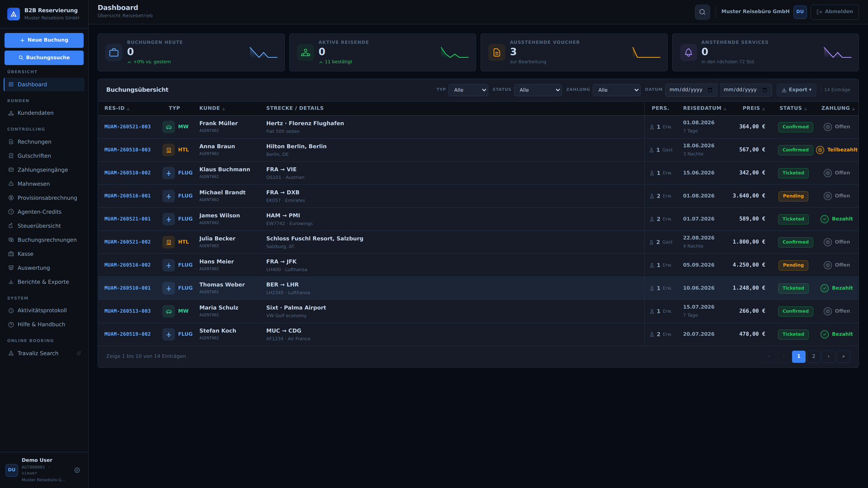This screenshot has height=488, width=868.
Task: Click hotel icon in Anna Braun row
Action: [169, 150]
